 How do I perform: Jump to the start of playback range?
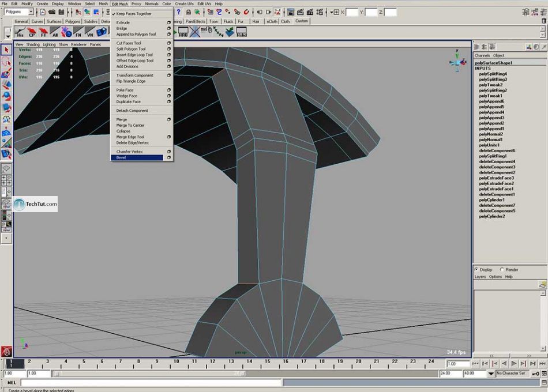(475, 364)
